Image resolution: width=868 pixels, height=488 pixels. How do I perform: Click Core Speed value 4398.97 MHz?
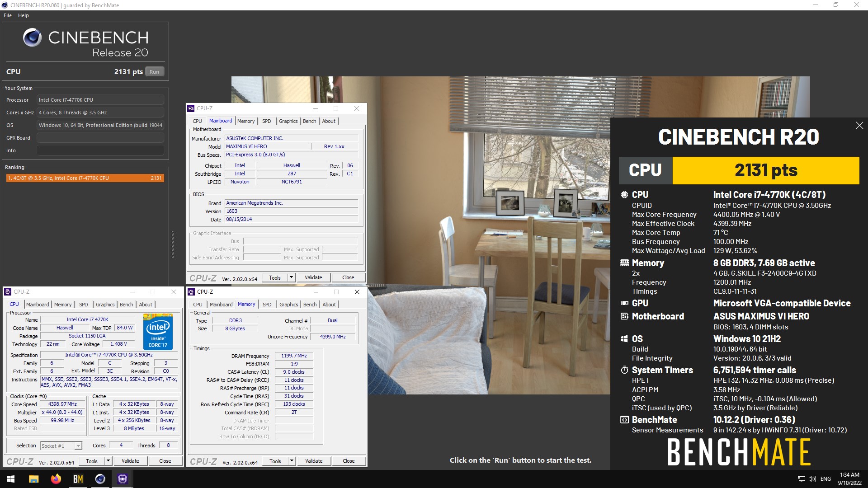click(x=62, y=404)
